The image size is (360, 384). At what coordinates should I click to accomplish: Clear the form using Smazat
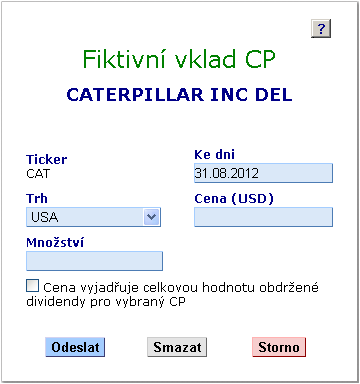(177, 347)
